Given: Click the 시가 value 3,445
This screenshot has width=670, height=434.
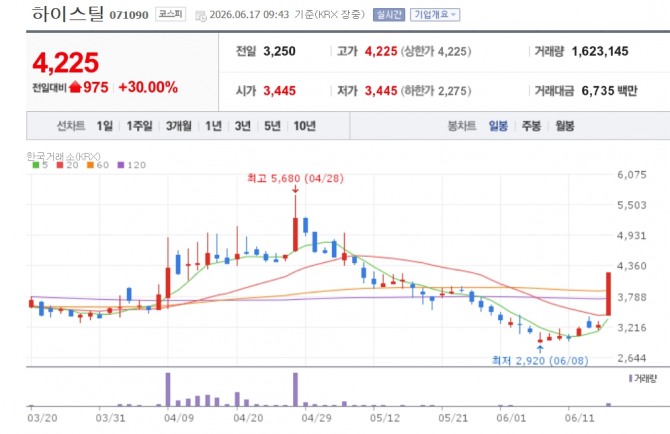Looking at the screenshot, I should 279,91.
